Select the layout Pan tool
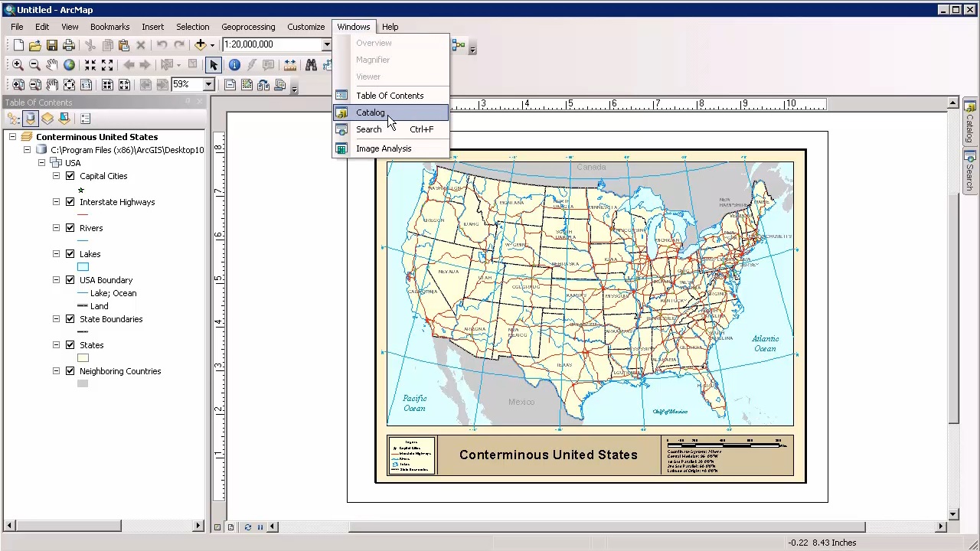This screenshot has width=980, height=551. coord(51,85)
